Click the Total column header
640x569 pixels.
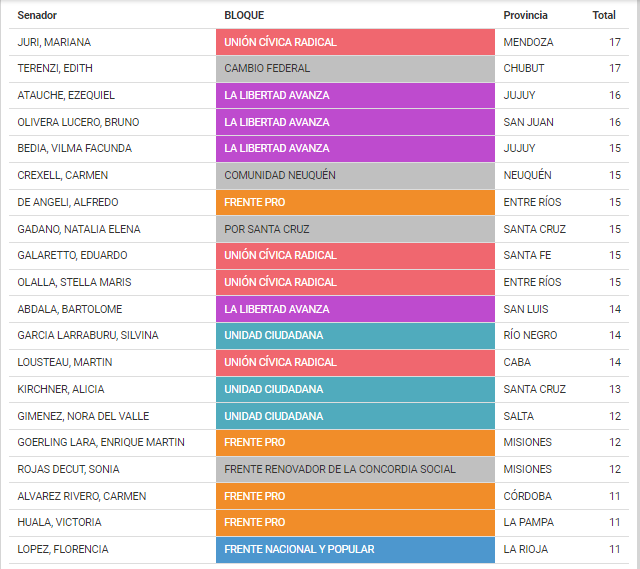(x=603, y=15)
